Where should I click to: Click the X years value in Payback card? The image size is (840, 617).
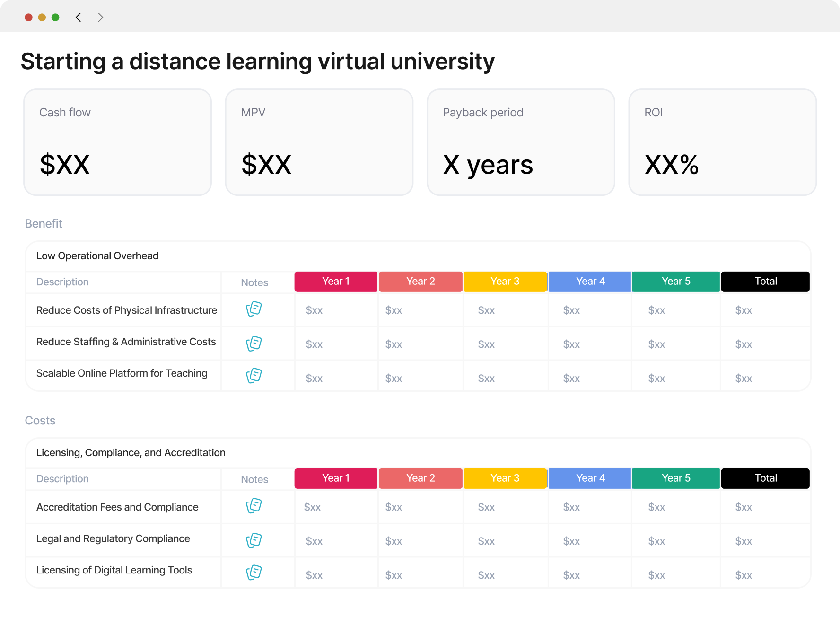pyautogui.click(x=488, y=166)
